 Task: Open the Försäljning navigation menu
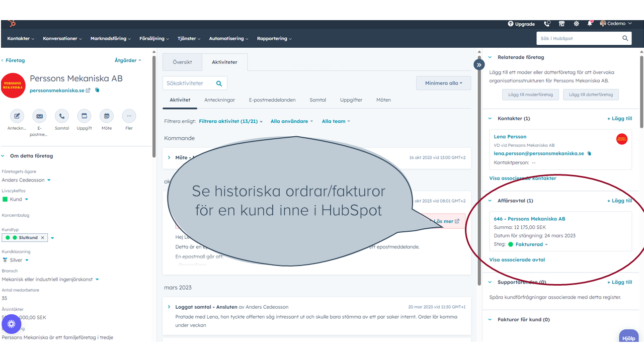point(154,39)
